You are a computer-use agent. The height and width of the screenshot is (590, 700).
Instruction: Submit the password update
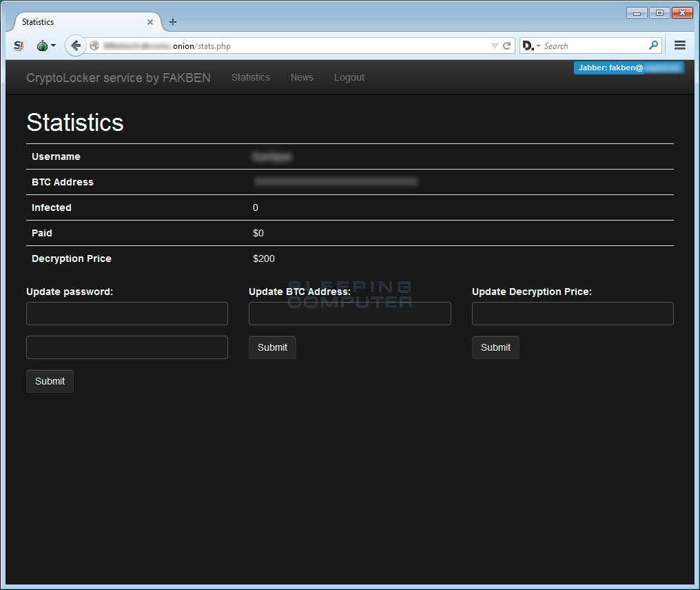(50, 381)
